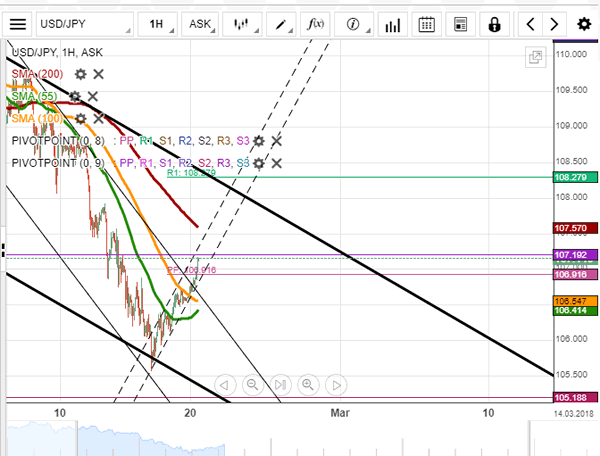This screenshot has width=600, height=456.
Task: Select the 108.279 R1 price tag
Action: [x=575, y=177]
